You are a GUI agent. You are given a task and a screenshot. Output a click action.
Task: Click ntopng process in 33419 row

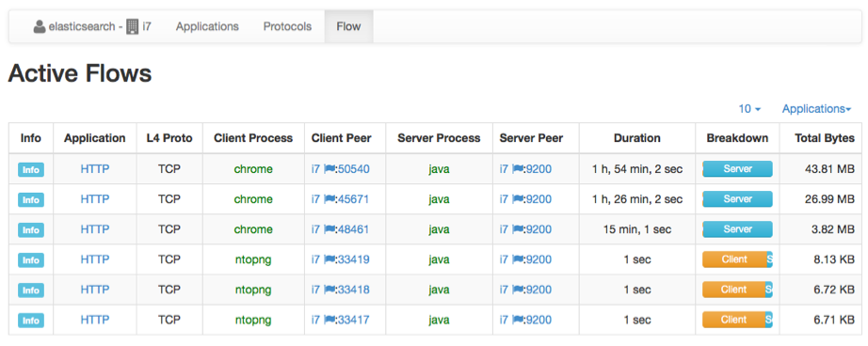[x=253, y=259]
